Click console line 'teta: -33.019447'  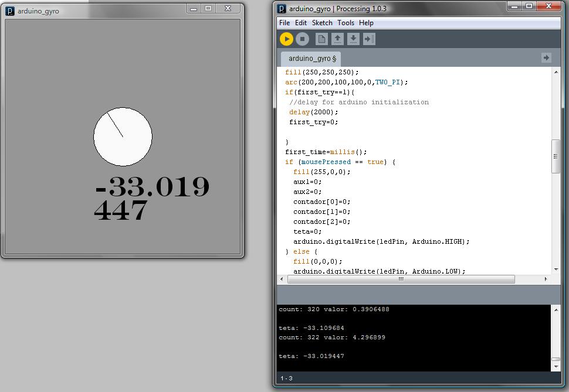(x=311, y=356)
